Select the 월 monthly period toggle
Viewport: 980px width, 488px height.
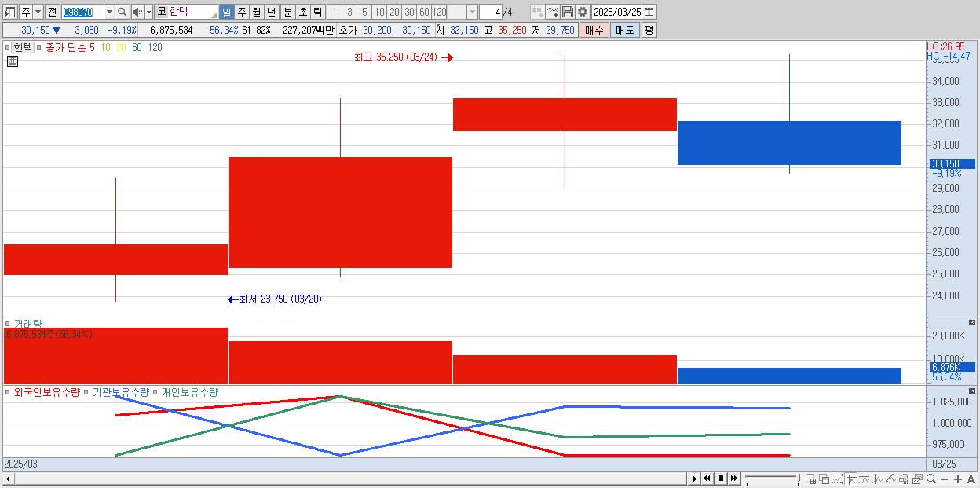256,12
